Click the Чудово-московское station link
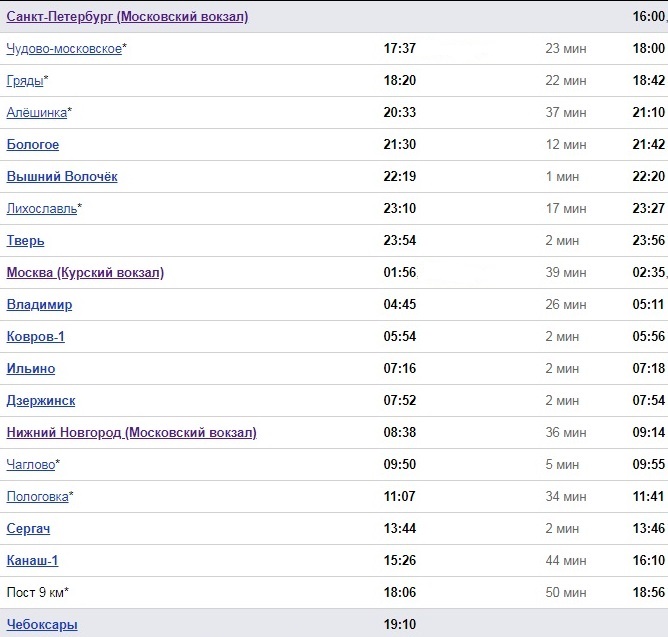Screen dimensions: 668x637 [x=64, y=49]
